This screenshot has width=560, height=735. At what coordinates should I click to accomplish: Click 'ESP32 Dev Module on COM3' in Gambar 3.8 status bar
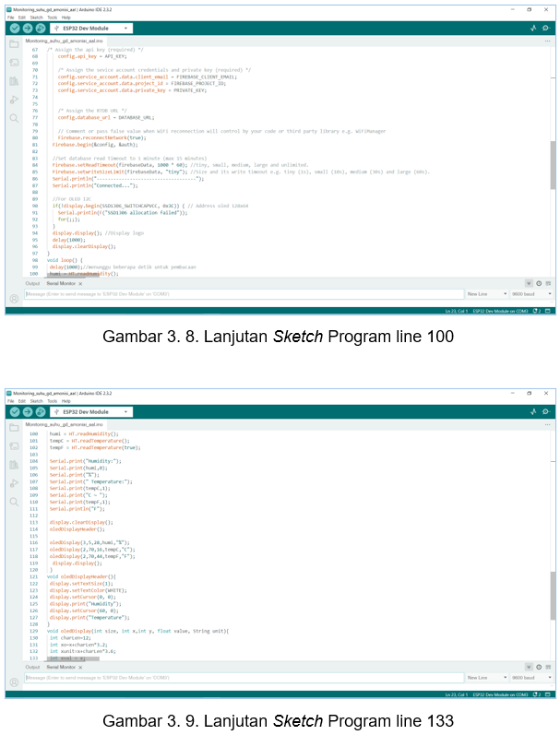click(500, 311)
